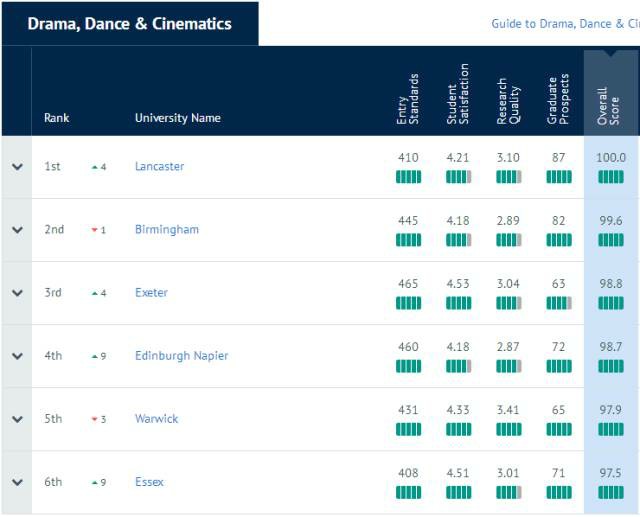Click Birmingham's graduate prospects value 82
Screen dimensions: 640x517
pyautogui.click(x=558, y=221)
